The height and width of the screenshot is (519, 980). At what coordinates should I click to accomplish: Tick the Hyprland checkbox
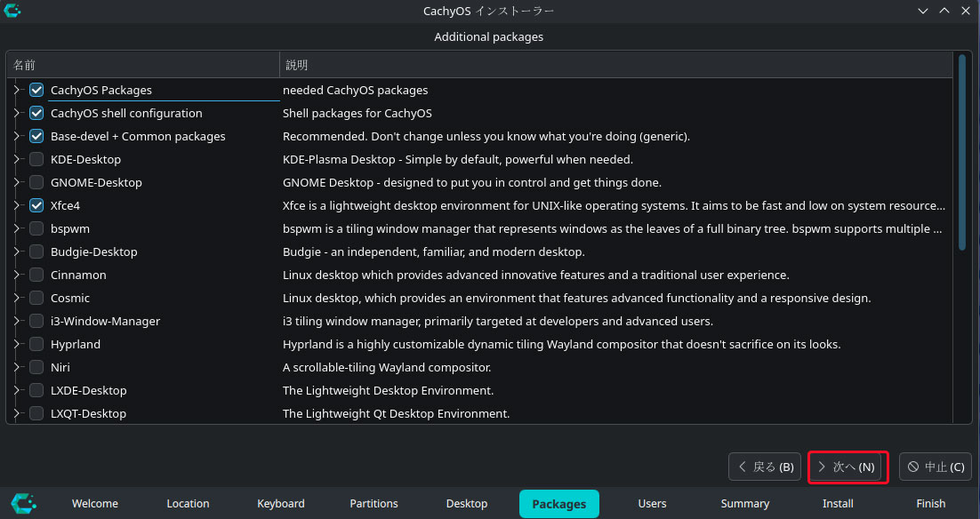pyautogui.click(x=36, y=344)
